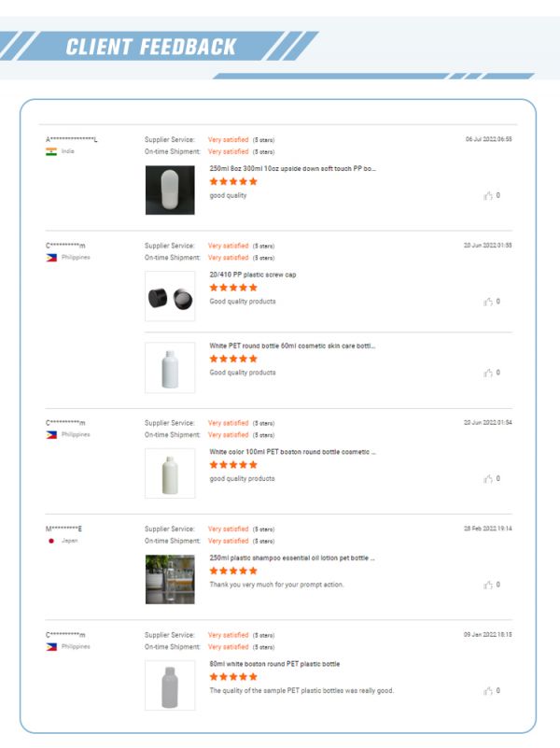
Task: Open the black plastic screw cap thumbnail
Action: [x=170, y=296]
